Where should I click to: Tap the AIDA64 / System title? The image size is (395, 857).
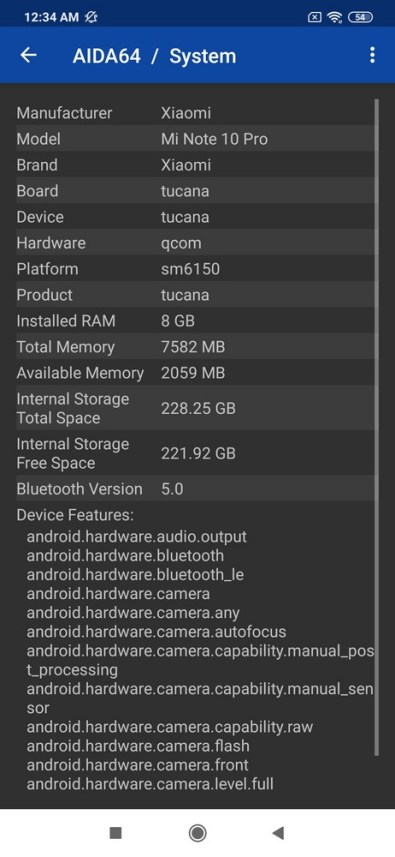tap(155, 56)
